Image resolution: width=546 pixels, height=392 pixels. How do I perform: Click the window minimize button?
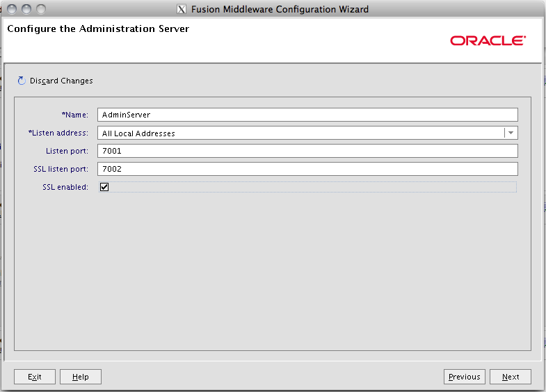click(x=26, y=9)
